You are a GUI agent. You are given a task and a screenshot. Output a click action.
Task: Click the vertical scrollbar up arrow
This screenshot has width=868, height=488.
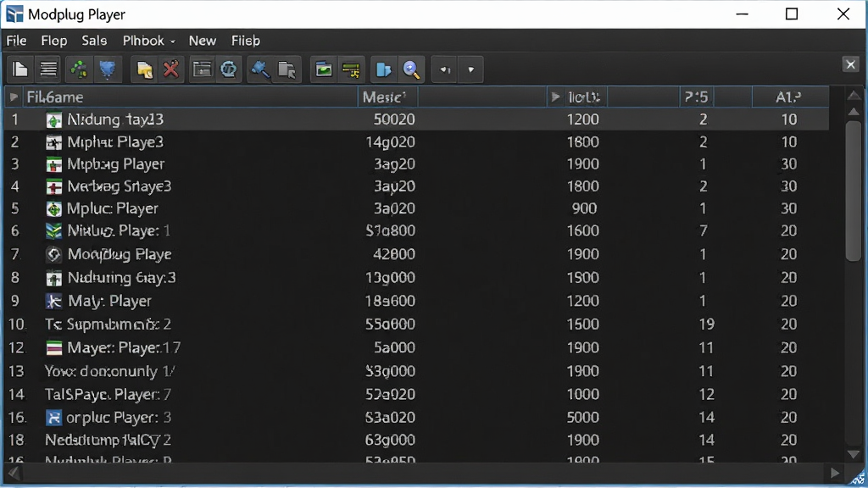(x=854, y=112)
